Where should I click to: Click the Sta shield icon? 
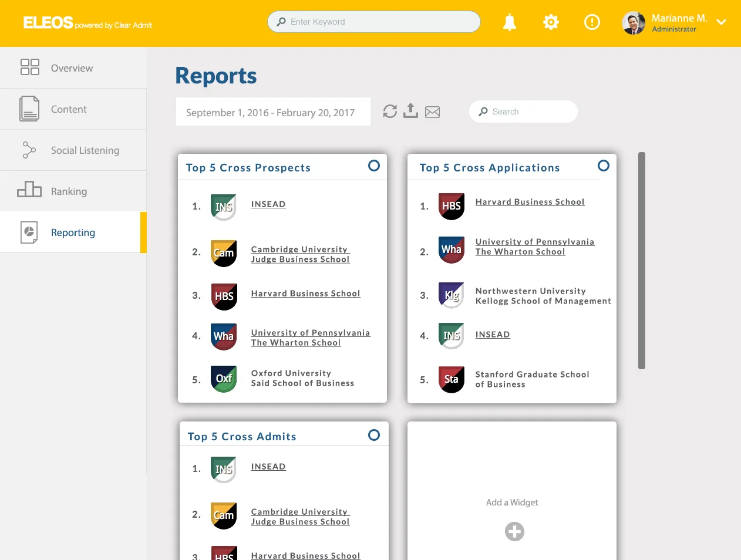coord(452,380)
